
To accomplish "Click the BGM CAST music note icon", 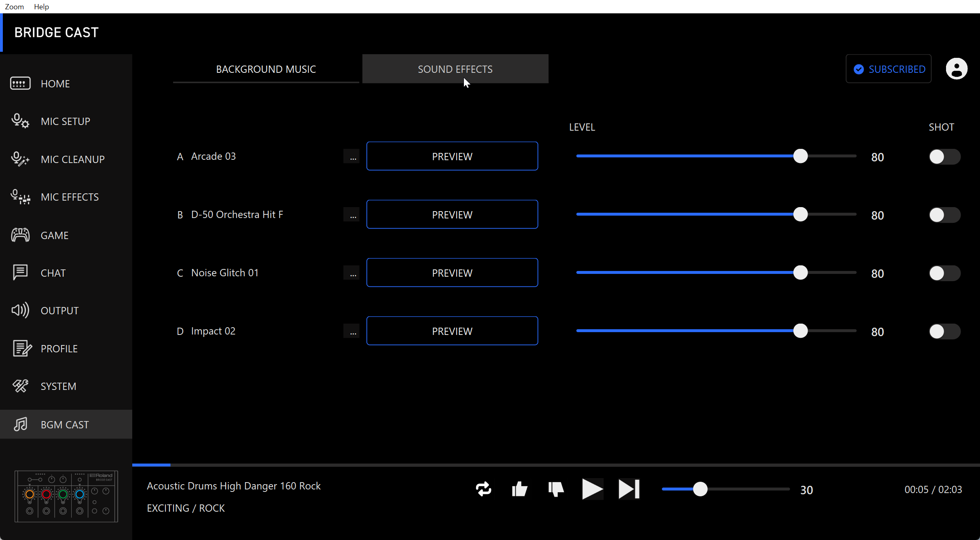I will [20, 424].
